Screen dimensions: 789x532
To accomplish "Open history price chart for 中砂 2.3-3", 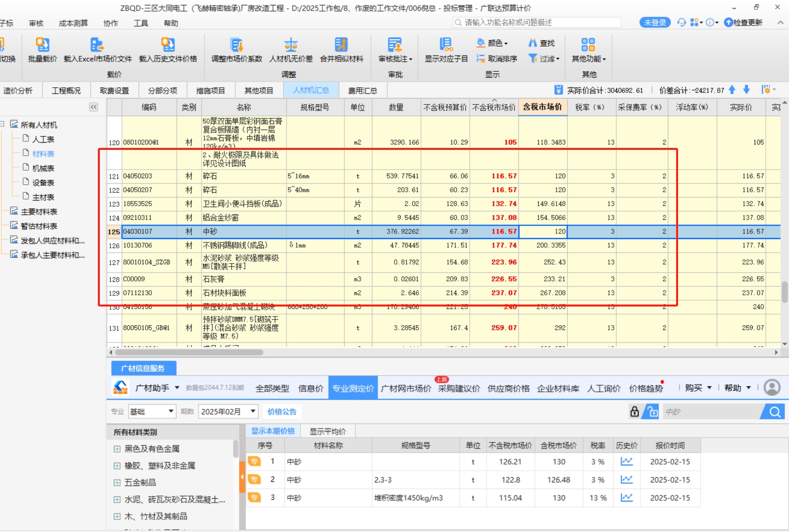I will (x=626, y=479).
